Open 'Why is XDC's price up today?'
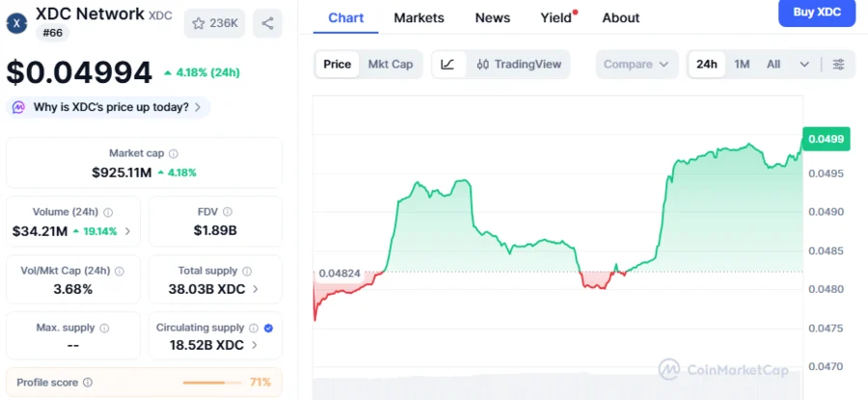 pyautogui.click(x=110, y=107)
